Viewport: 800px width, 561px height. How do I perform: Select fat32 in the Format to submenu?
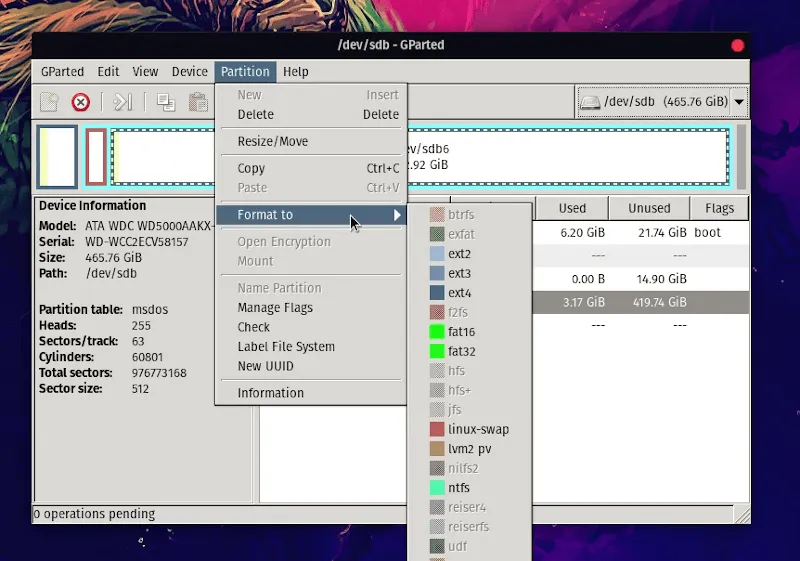(461, 351)
